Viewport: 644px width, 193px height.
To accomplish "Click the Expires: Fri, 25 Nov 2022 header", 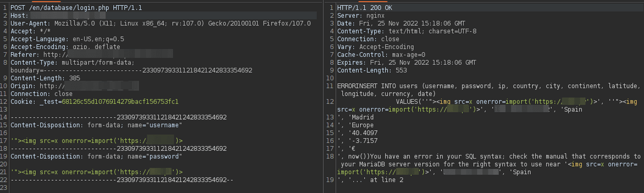I will point(407,63).
